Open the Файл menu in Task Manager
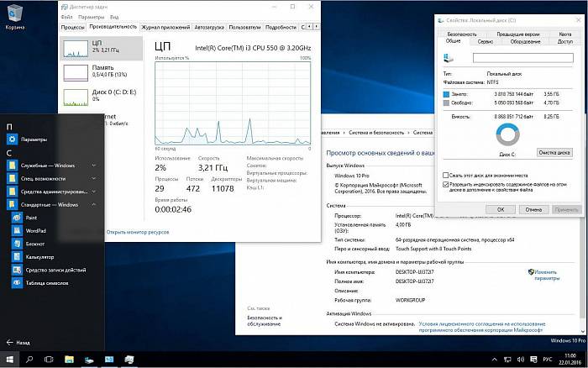This screenshot has width=588, height=368. [x=67, y=17]
